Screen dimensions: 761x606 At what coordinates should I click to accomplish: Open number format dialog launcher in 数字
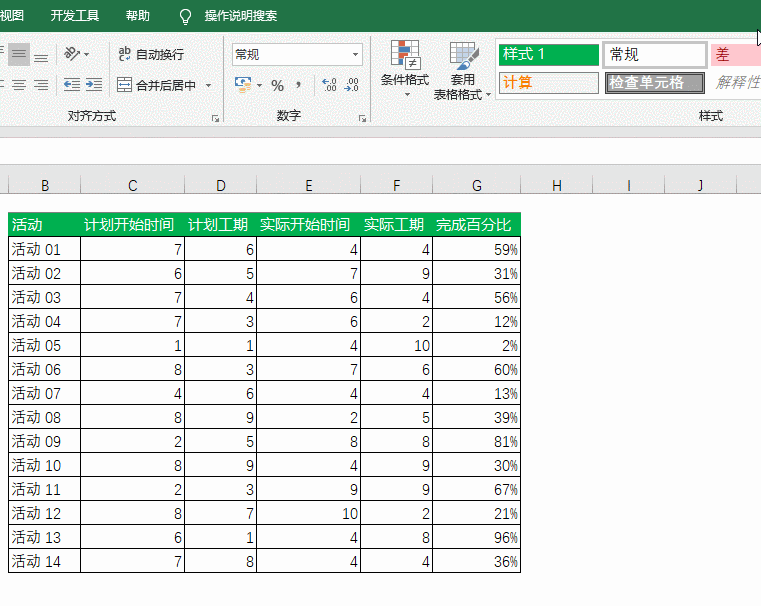pos(362,118)
